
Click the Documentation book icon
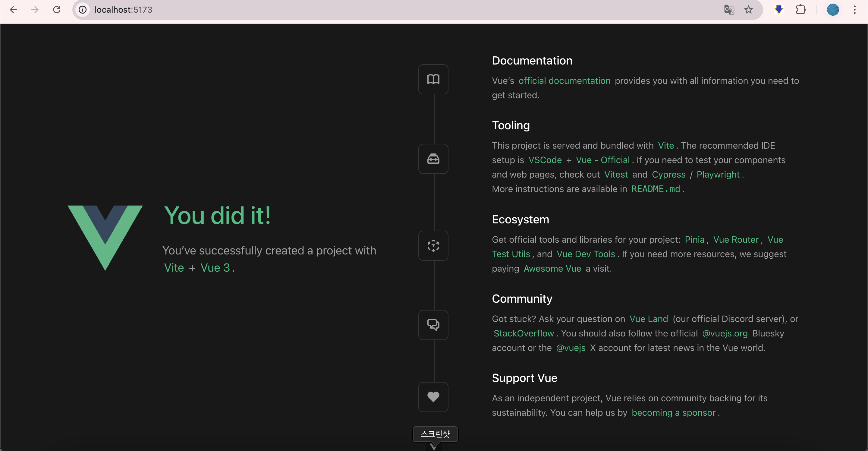433,79
